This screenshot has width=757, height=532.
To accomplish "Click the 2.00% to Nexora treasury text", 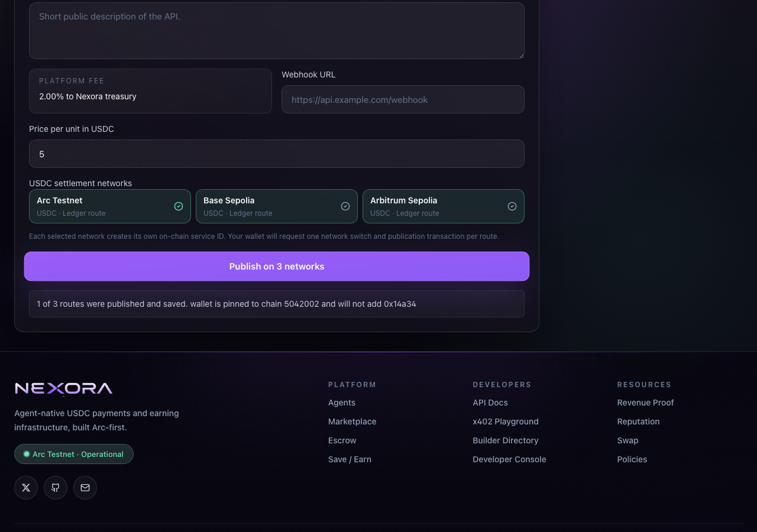I will (88, 96).
